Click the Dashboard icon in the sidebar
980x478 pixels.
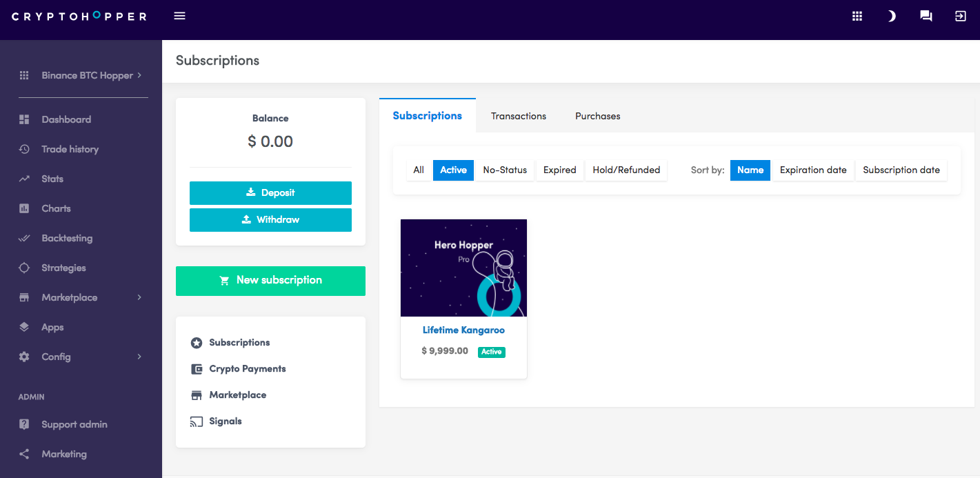pos(24,119)
